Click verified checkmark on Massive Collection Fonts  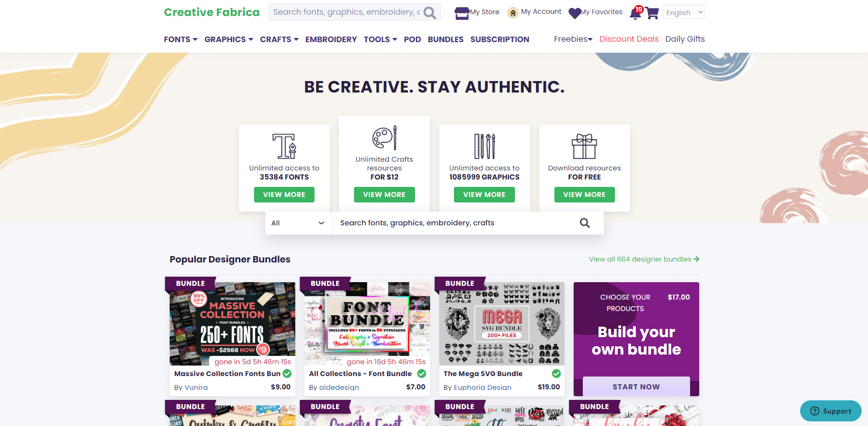coord(287,374)
